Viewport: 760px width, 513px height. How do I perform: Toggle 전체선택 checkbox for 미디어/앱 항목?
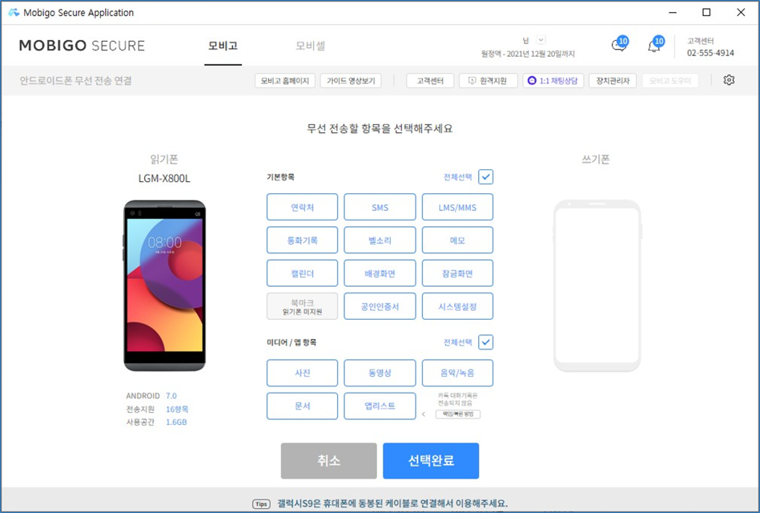click(x=486, y=342)
